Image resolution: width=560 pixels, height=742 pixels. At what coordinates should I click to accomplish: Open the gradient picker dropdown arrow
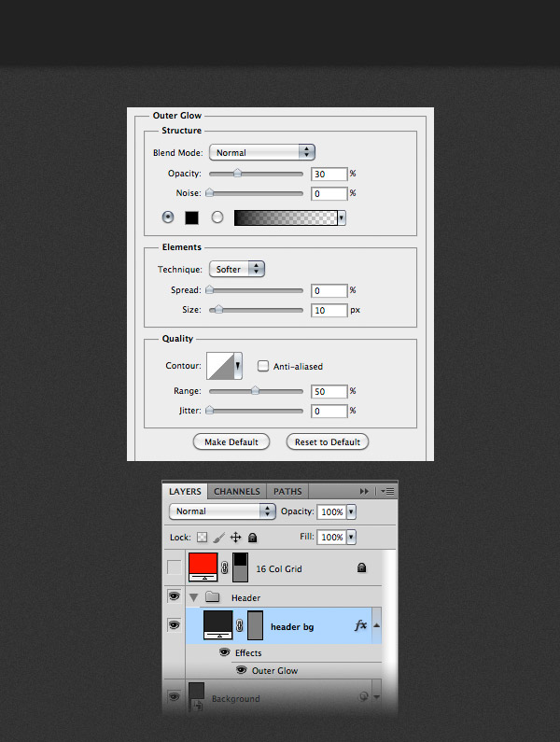pyautogui.click(x=342, y=217)
